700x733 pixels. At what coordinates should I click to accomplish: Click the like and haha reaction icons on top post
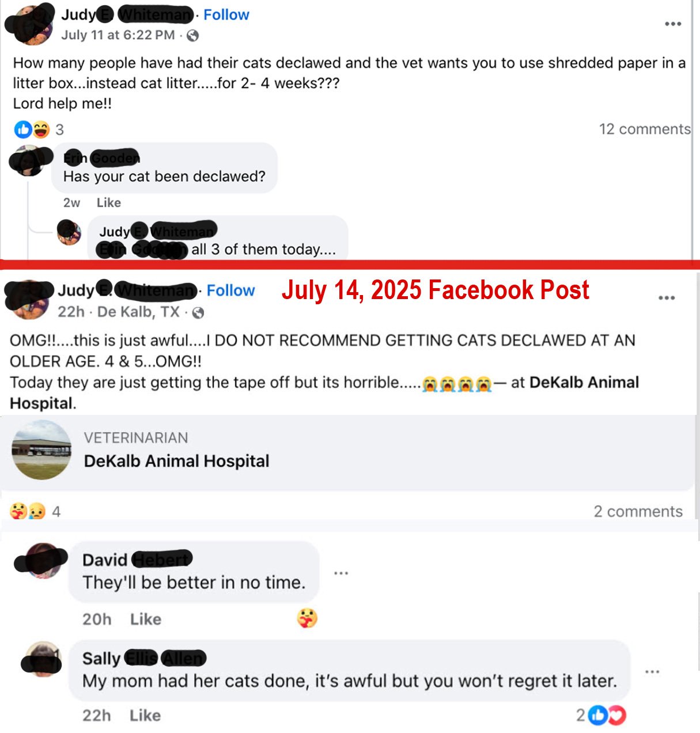click(32, 130)
